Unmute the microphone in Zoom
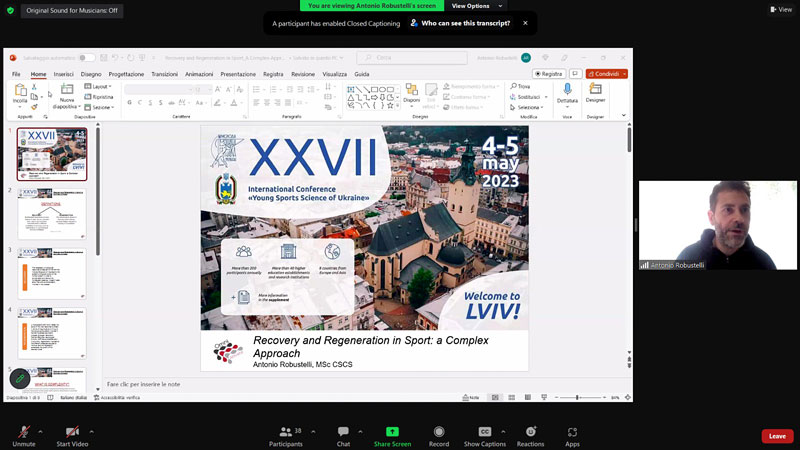Viewport: 800px width, 450px height. coord(23,436)
